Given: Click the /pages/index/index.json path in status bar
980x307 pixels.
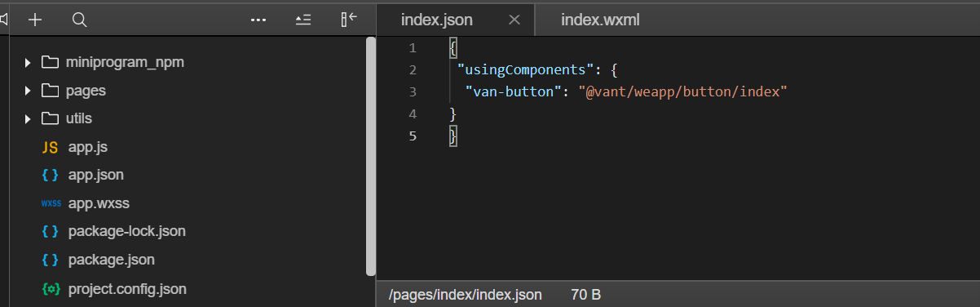Looking at the screenshot, I should pyautogui.click(x=465, y=293).
